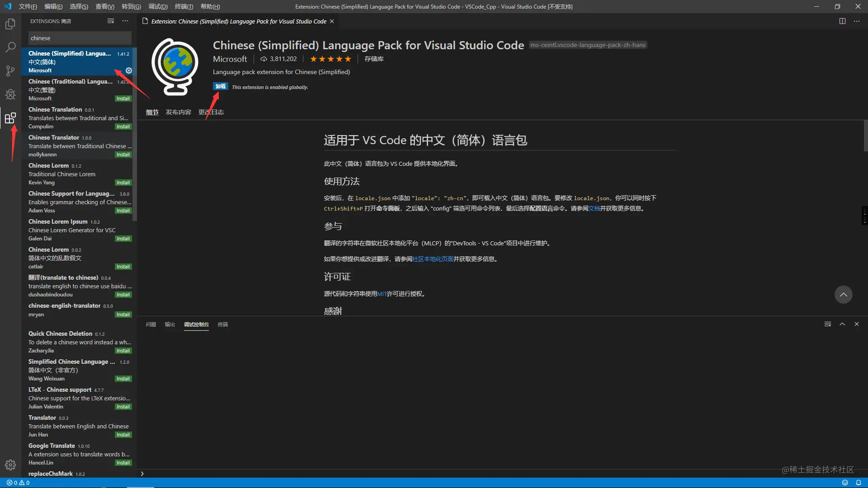
Task: Click the VS Code logo icon
Action: click(8, 6)
